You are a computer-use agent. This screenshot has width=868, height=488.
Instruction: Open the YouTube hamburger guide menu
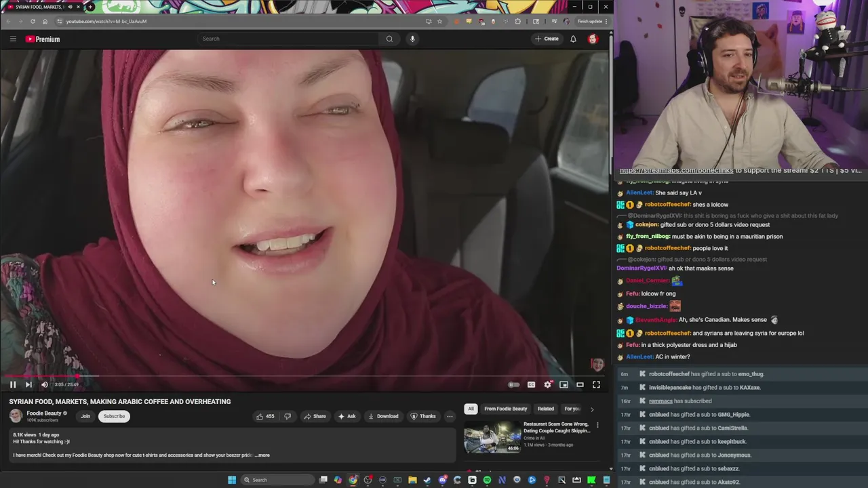pos(13,39)
